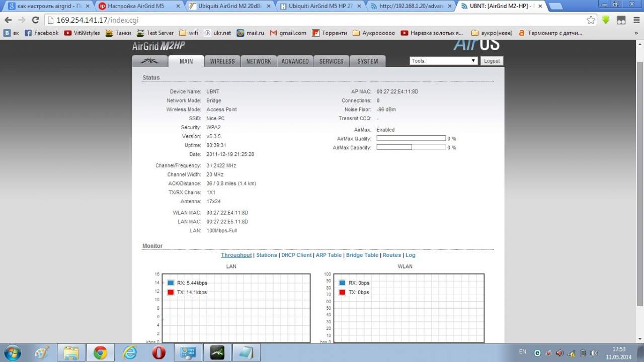Open Windows Explorer from the taskbar

tap(71, 352)
